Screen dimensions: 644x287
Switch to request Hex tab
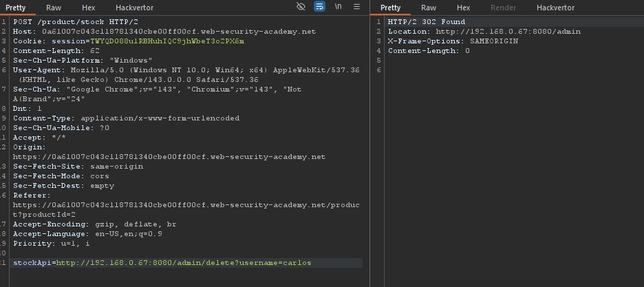(x=88, y=8)
